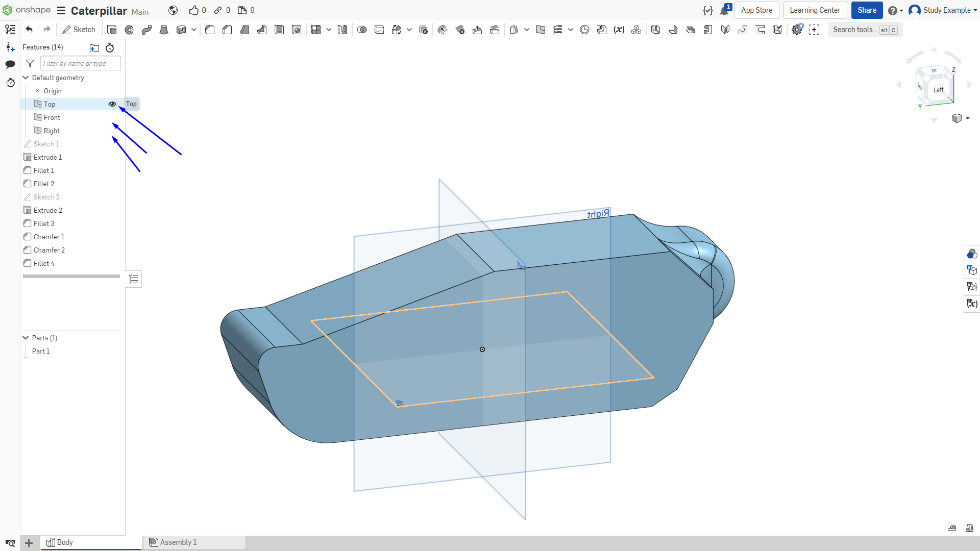Click the Onshape logo link
Viewport: 980px width, 551px height.
coord(27,10)
